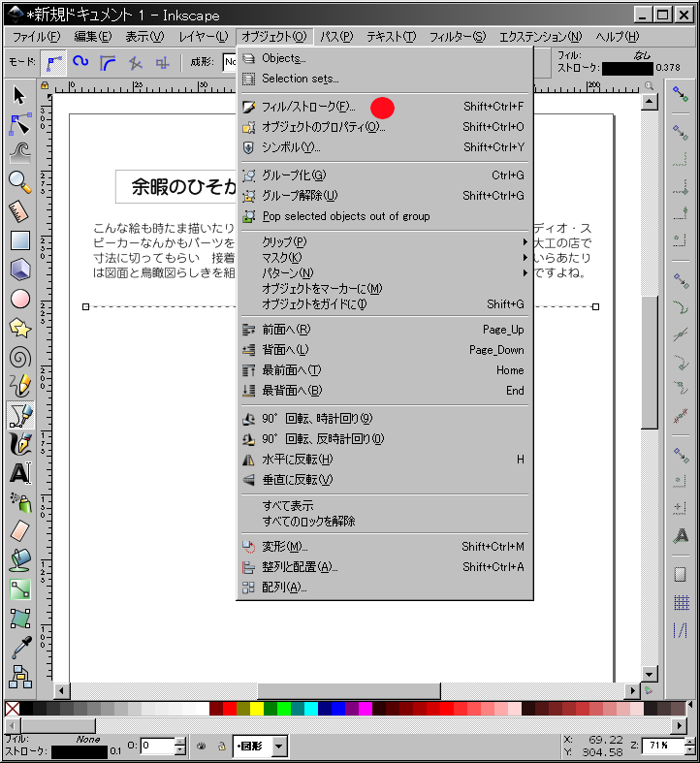The height and width of the screenshot is (763, 700).
Task: Select the Rectangle tool
Action: (19, 240)
